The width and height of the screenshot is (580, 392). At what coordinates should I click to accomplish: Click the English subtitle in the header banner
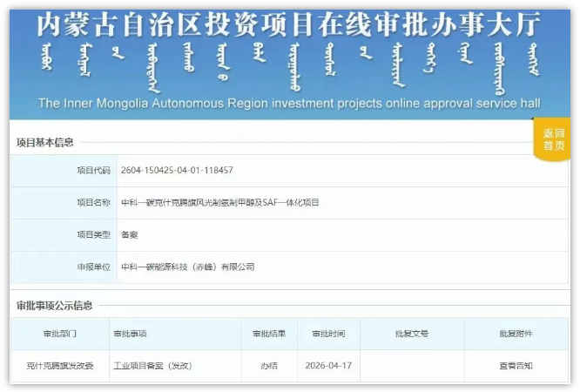(x=289, y=104)
